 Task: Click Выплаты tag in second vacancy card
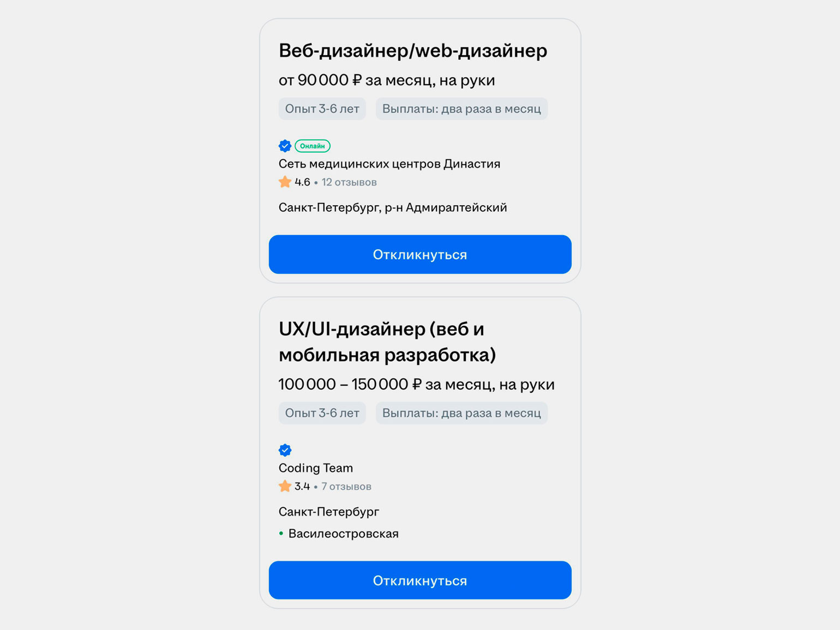461,413
